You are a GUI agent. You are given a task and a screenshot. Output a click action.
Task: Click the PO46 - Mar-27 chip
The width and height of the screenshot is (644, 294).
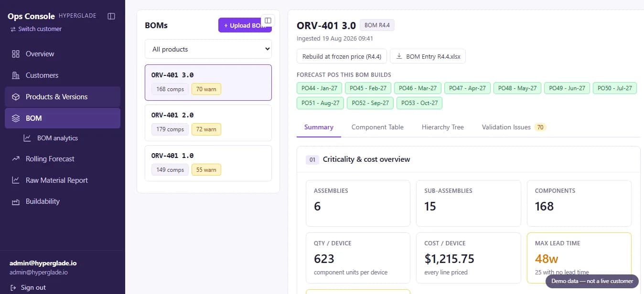click(x=418, y=88)
